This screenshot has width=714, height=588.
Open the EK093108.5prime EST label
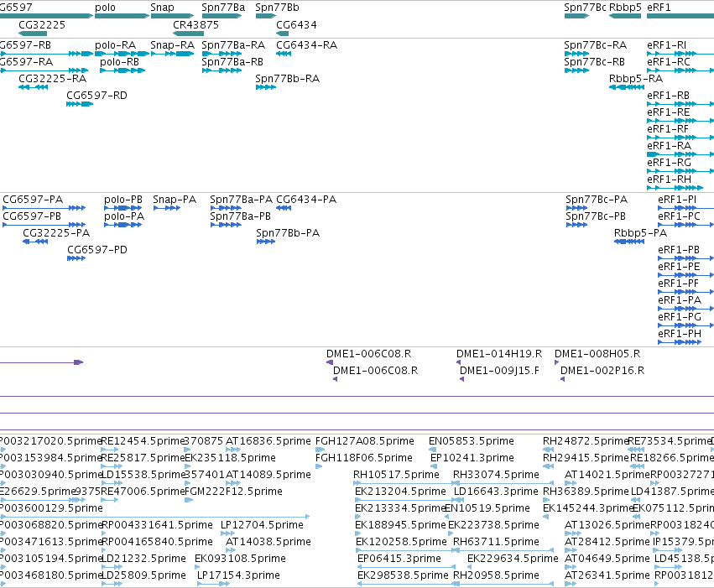[x=240, y=559]
